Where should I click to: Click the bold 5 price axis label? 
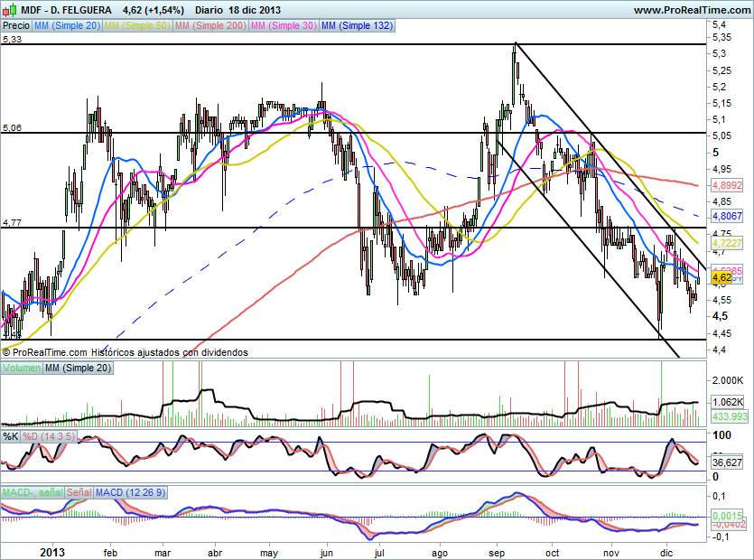coord(715,153)
